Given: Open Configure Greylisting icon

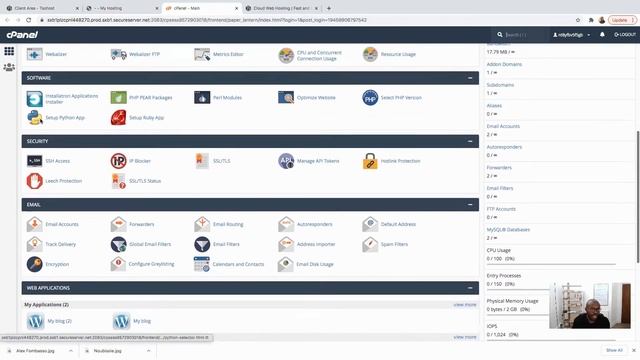Looking at the screenshot, I should [x=118, y=264].
